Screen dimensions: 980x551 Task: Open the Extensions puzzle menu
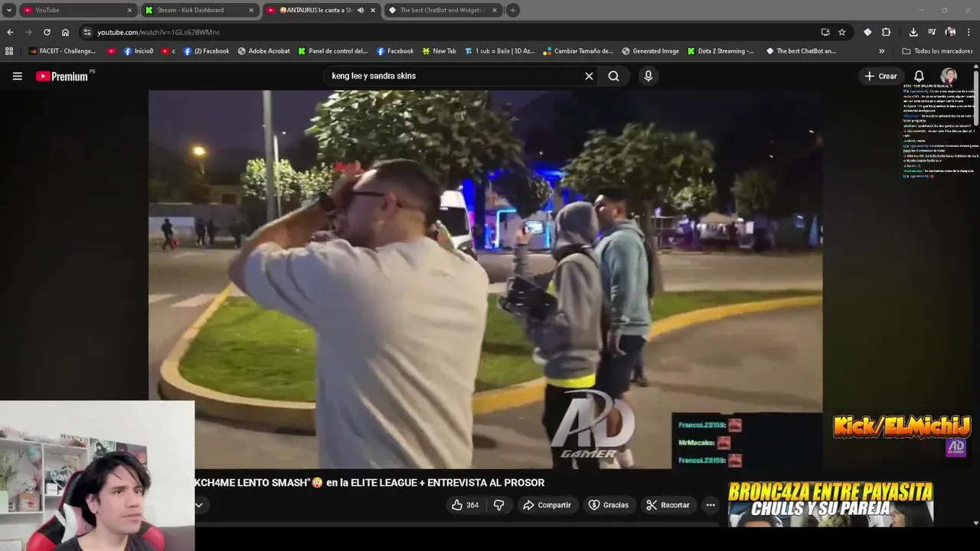point(886,32)
